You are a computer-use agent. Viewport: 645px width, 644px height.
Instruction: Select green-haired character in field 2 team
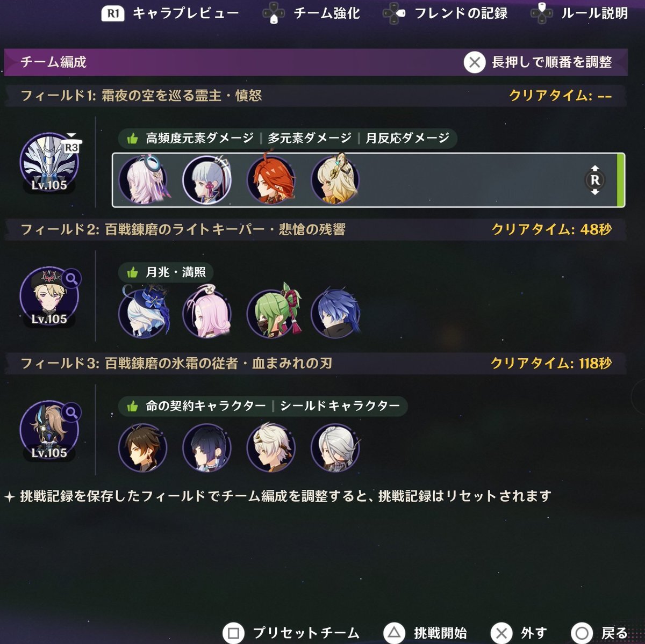pos(272,314)
